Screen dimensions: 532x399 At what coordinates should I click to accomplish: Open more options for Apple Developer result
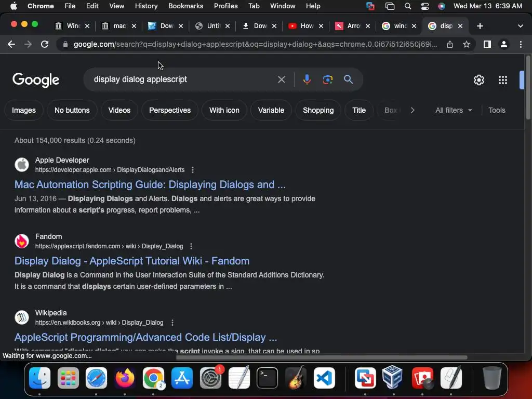[x=193, y=170]
